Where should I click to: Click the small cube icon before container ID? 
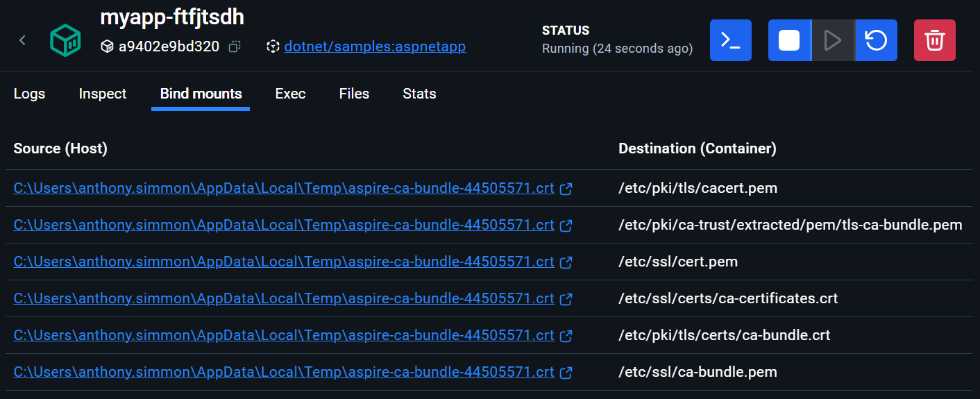(x=107, y=46)
